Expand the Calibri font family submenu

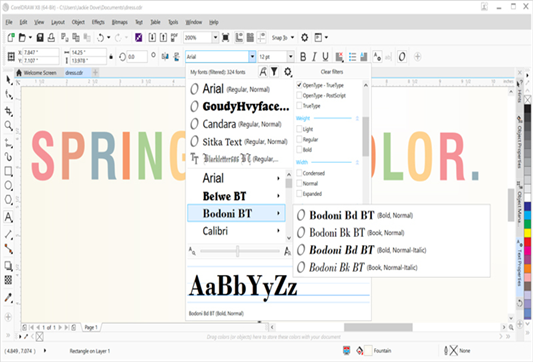[278, 231]
